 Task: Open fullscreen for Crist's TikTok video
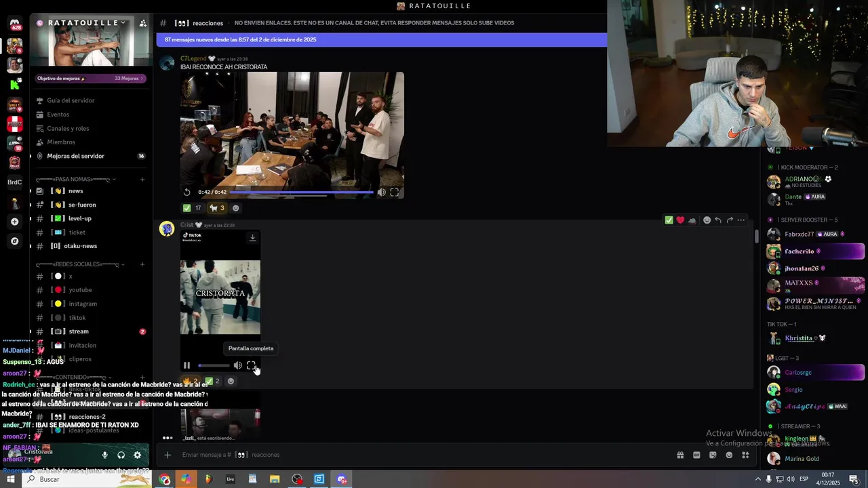(x=251, y=365)
